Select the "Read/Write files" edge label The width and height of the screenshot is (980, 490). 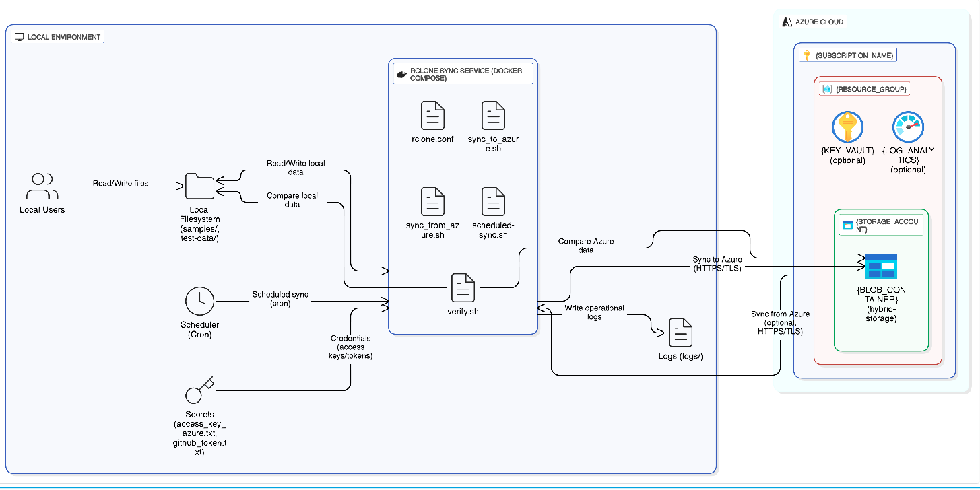[121, 183]
